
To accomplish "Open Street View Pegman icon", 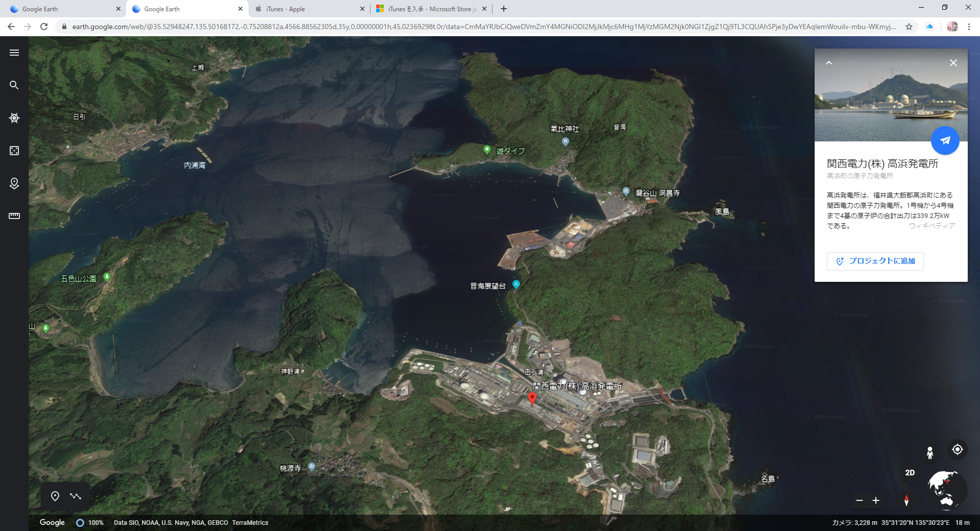I will point(930,452).
